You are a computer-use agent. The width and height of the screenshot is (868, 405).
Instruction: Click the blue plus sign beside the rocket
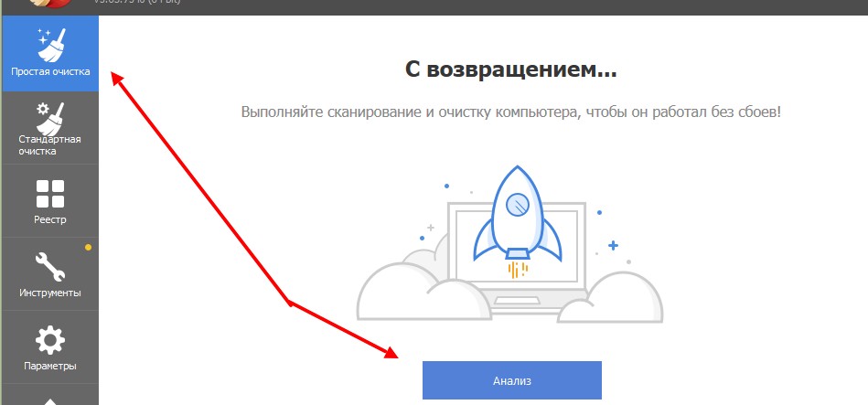tap(613, 245)
